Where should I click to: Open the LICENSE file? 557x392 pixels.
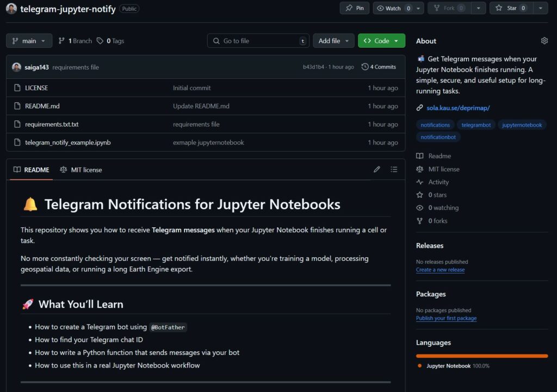coord(36,88)
